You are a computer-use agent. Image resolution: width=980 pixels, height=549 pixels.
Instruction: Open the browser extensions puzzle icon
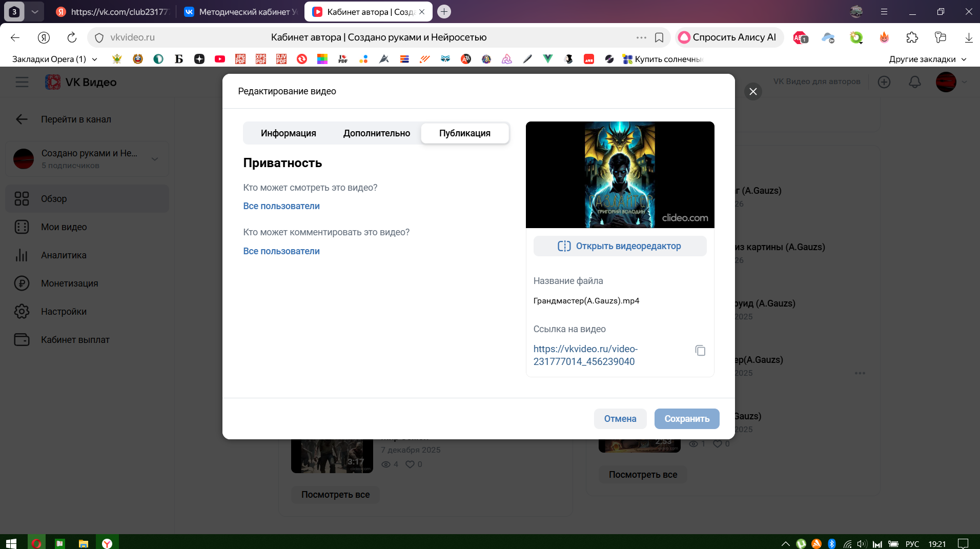(x=912, y=37)
